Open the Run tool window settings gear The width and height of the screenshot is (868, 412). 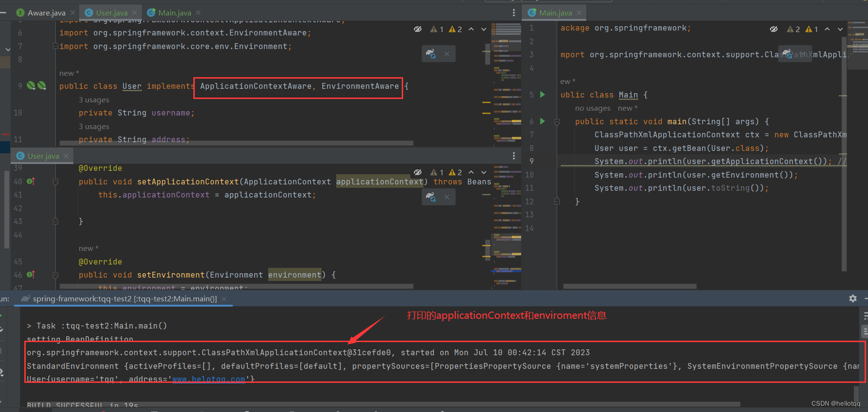pyautogui.click(x=853, y=298)
